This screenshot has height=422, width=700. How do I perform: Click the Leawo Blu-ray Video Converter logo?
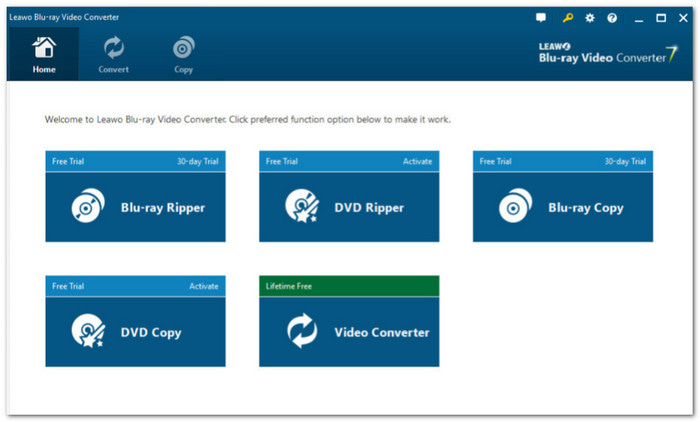(607, 54)
